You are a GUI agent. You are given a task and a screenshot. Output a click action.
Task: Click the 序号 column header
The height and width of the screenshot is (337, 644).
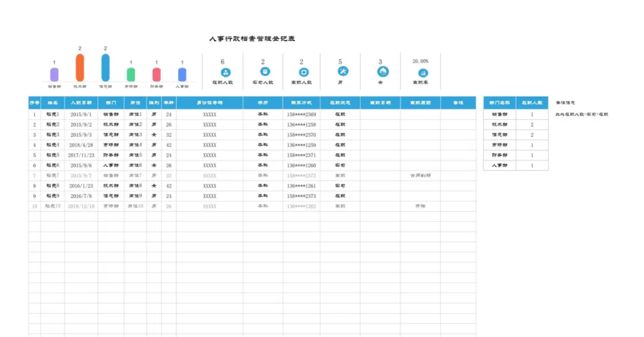pos(35,103)
